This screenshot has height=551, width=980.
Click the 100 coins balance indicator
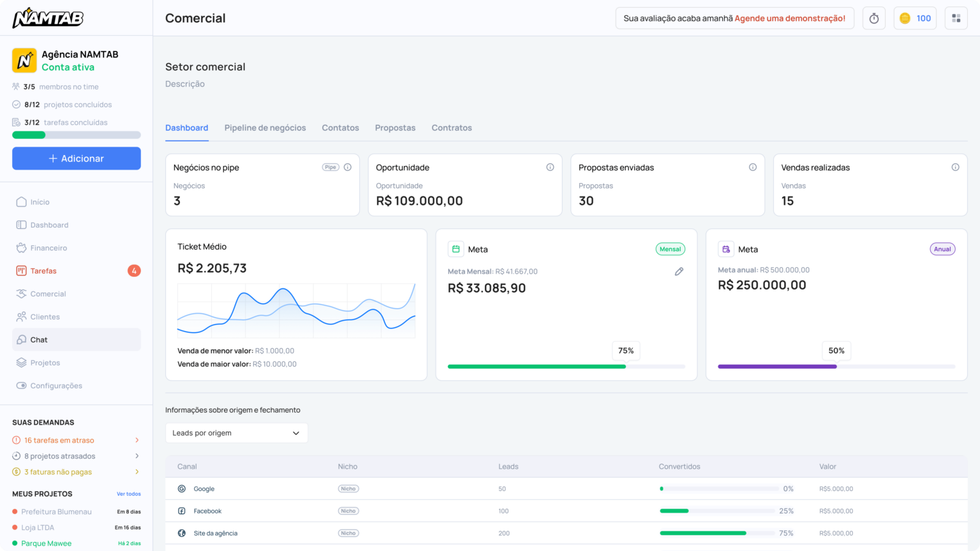coord(915,18)
